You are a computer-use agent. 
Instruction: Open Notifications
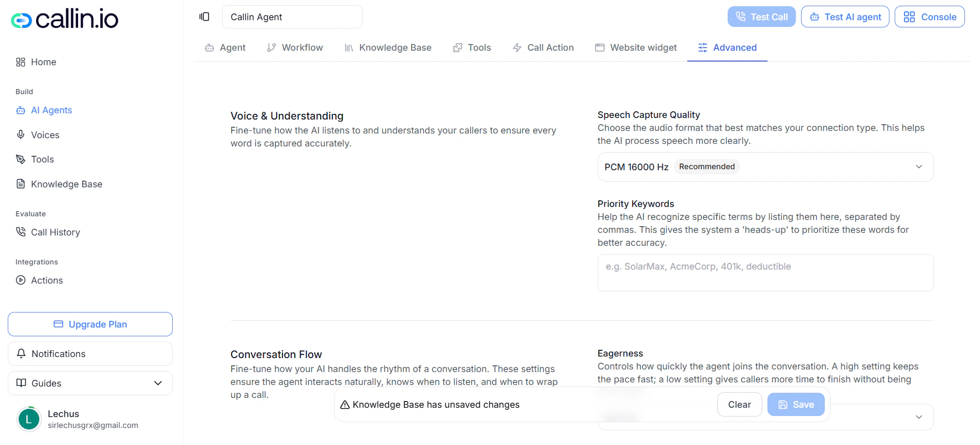pyautogui.click(x=90, y=353)
